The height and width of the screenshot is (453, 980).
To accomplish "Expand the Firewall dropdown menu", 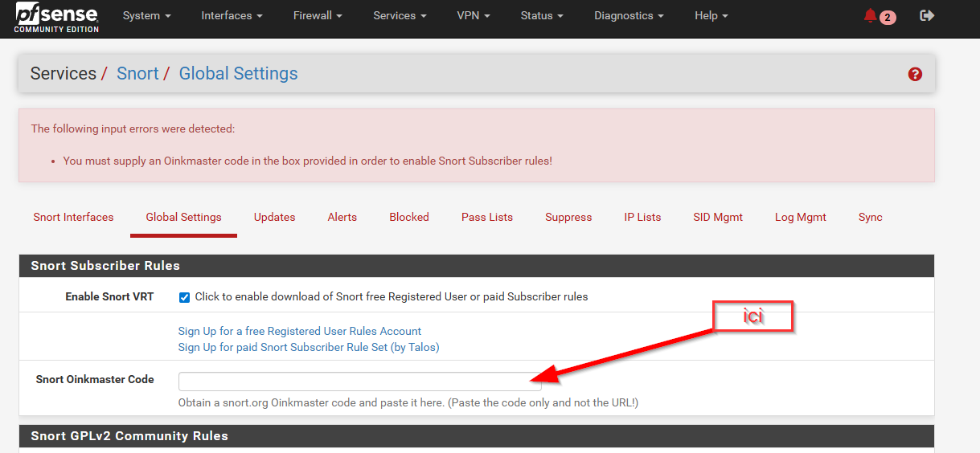I will tap(318, 16).
